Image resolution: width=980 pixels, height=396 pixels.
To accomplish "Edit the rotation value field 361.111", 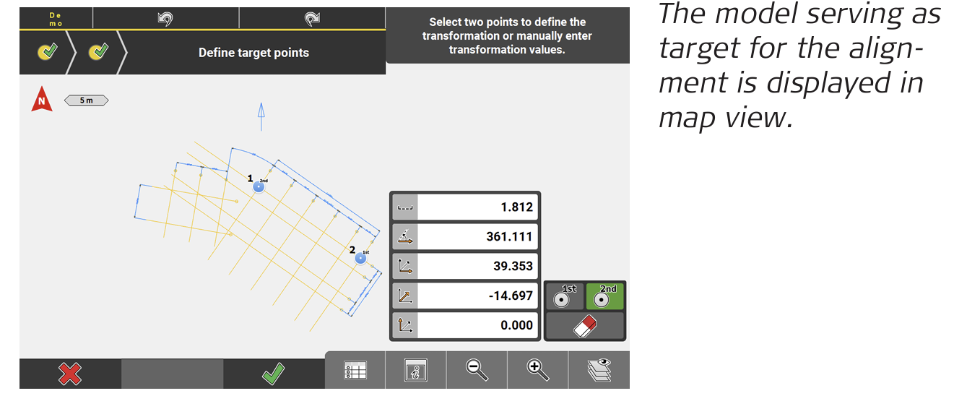I will (x=477, y=237).
